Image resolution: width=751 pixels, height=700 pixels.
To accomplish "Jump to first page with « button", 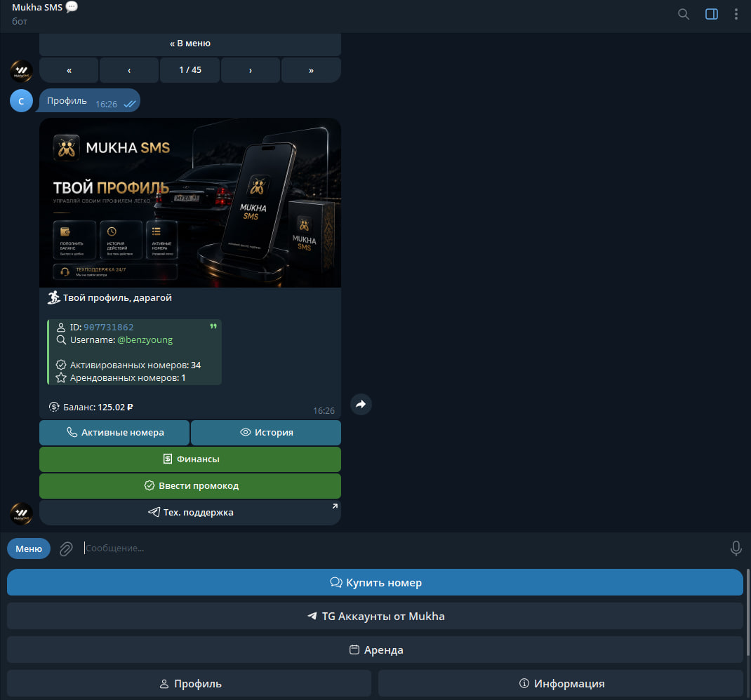I will pos(69,70).
